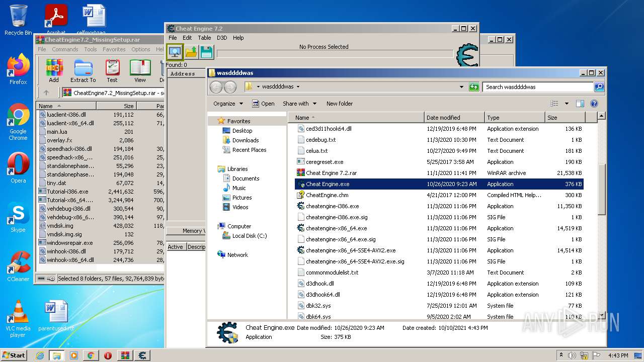The width and height of the screenshot is (644, 362).
Task: Open the change view options dropdown arrow
Action: click(x=567, y=104)
